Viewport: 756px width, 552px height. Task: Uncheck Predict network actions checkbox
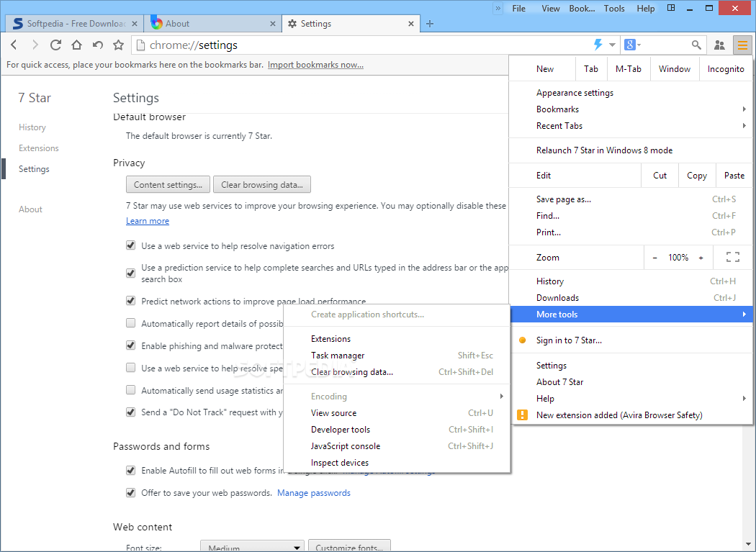pyautogui.click(x=130, y=301)
